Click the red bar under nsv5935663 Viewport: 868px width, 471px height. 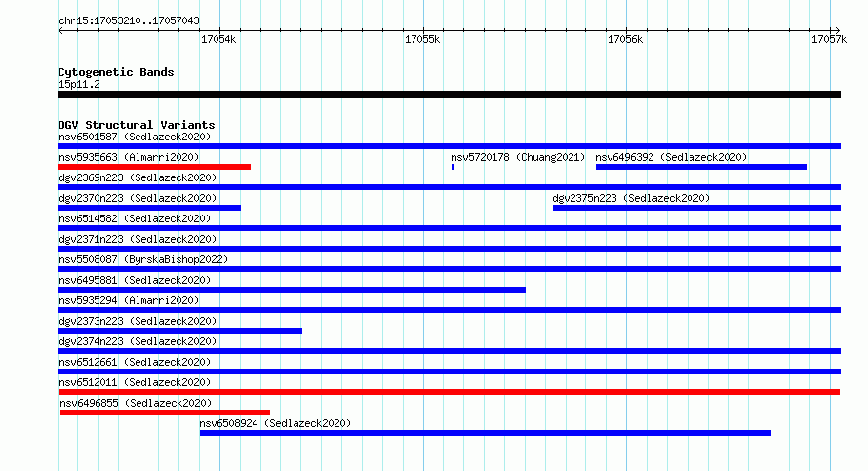coord(154,167)
